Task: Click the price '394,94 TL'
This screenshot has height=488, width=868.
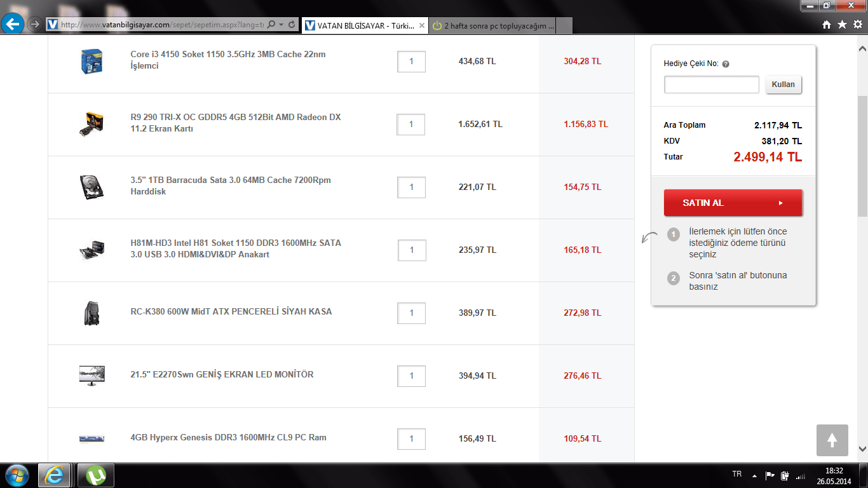Action: click(x=477, y=376)
